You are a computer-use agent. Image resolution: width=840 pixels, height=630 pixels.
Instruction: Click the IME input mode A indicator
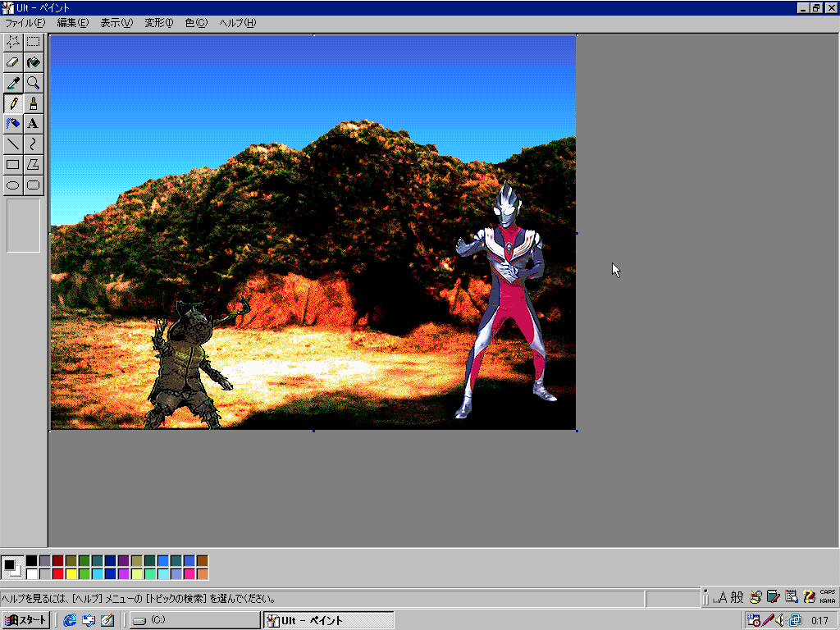(722, 597)
